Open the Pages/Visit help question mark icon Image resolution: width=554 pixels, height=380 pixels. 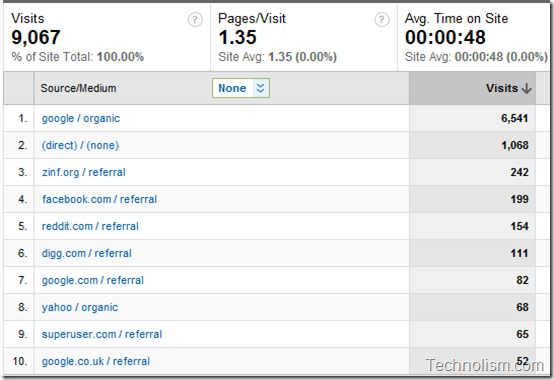[x=382, y=20]
